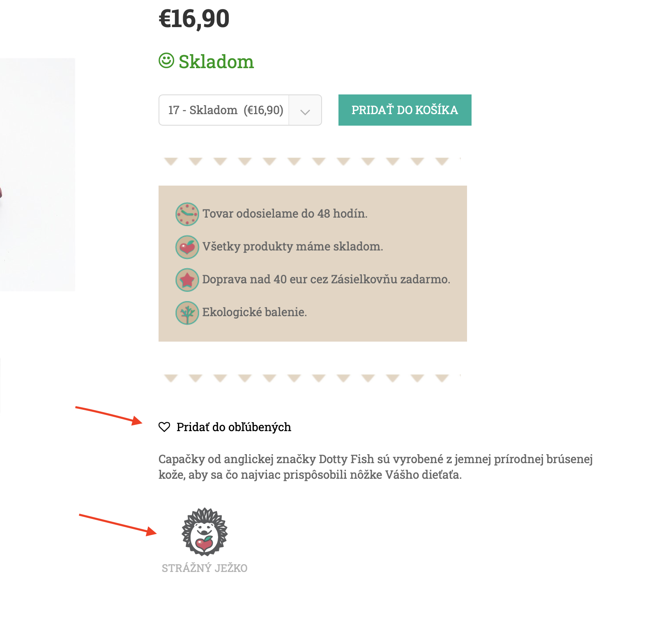Viewport: 672px width, 620px height.
Task: Click the clock shipping icon
Action: coord(187,214)
